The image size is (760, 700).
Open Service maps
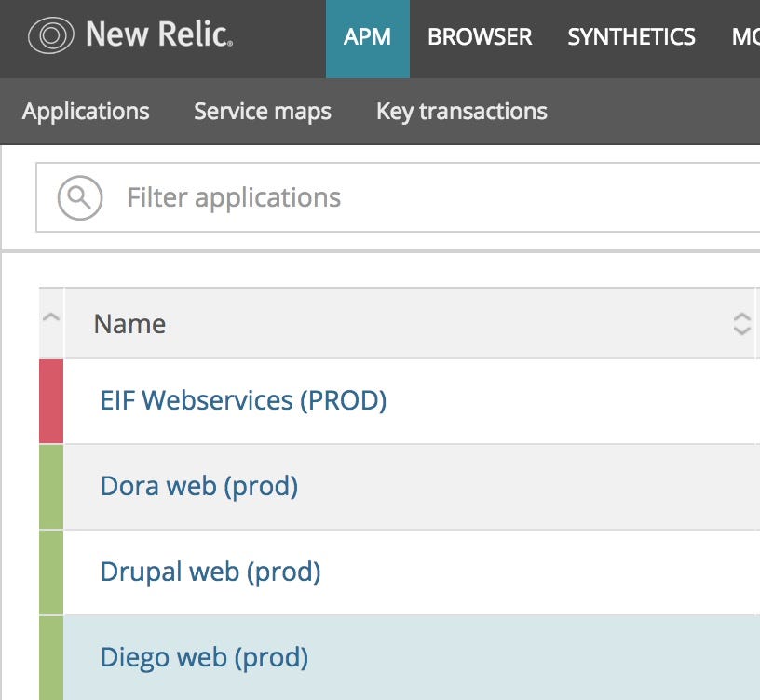pyautogui.click(x=263, y=112)
